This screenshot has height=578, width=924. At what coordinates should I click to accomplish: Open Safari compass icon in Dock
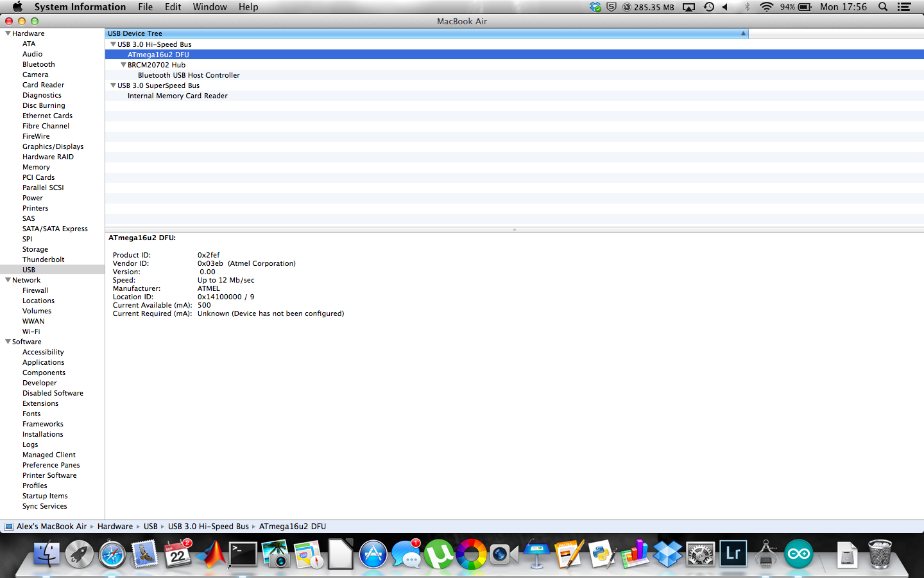tap(112, 554)
